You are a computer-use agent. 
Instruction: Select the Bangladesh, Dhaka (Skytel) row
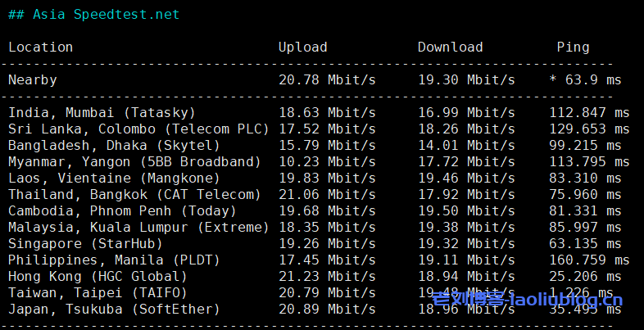click(114, 145)
